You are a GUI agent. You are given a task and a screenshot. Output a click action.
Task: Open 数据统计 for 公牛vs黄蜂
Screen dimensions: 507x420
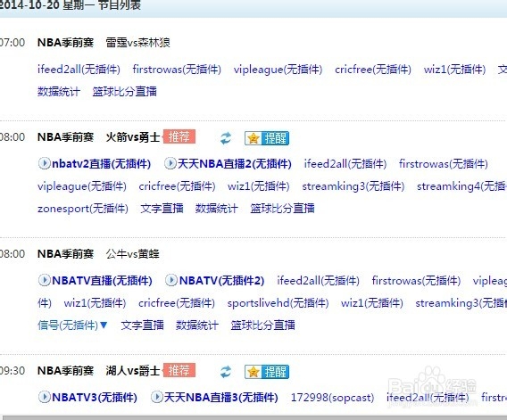coord(197,325)
